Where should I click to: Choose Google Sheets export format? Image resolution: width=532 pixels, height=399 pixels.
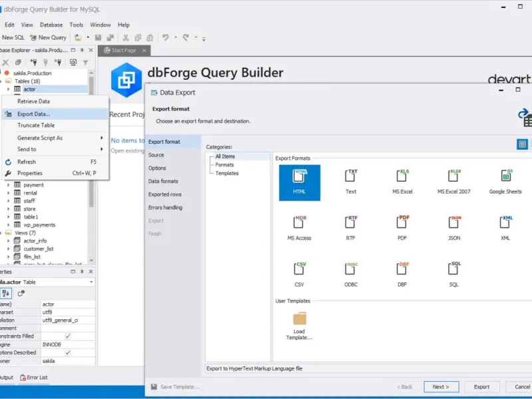pyautogui.click(x=505, y=182)
